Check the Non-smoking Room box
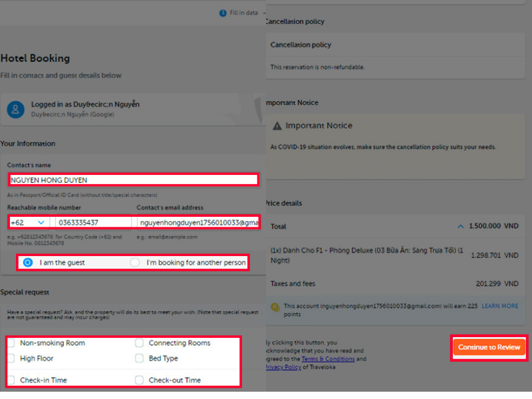Screen dimensions: 532x399 point(11,342)
